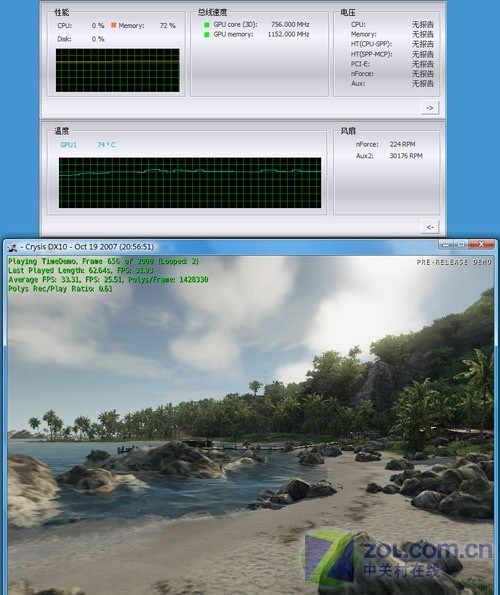
Task: Click the GPU1 temperature history graph
Action: click(x=190, y=183)
